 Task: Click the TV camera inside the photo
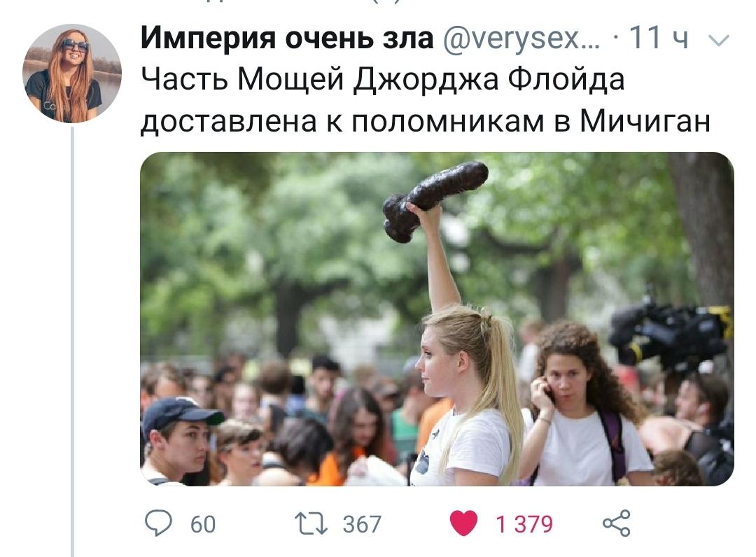[669, 332]
